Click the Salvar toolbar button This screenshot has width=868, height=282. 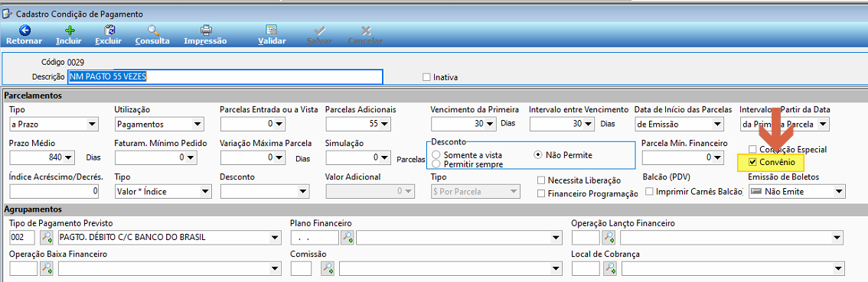pyautogui.click(x=319, y=36)
